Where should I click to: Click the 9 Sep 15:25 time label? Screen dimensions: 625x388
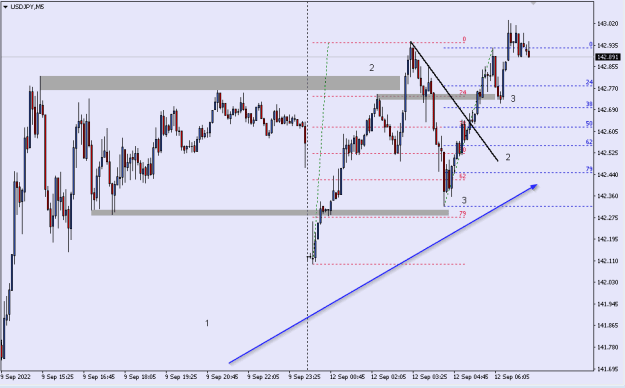[57, 376]
